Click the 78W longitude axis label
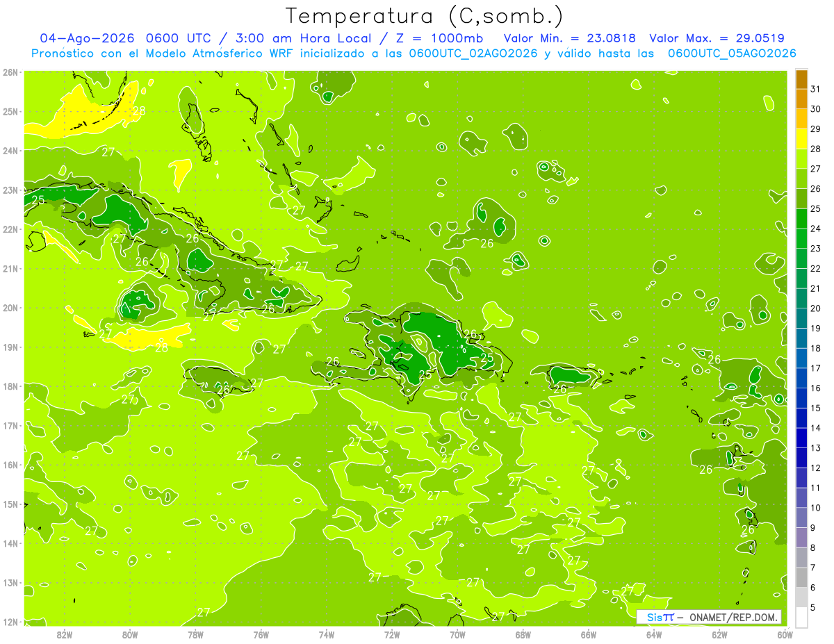This screenshot has height=644, width=834. click(195, 635)
